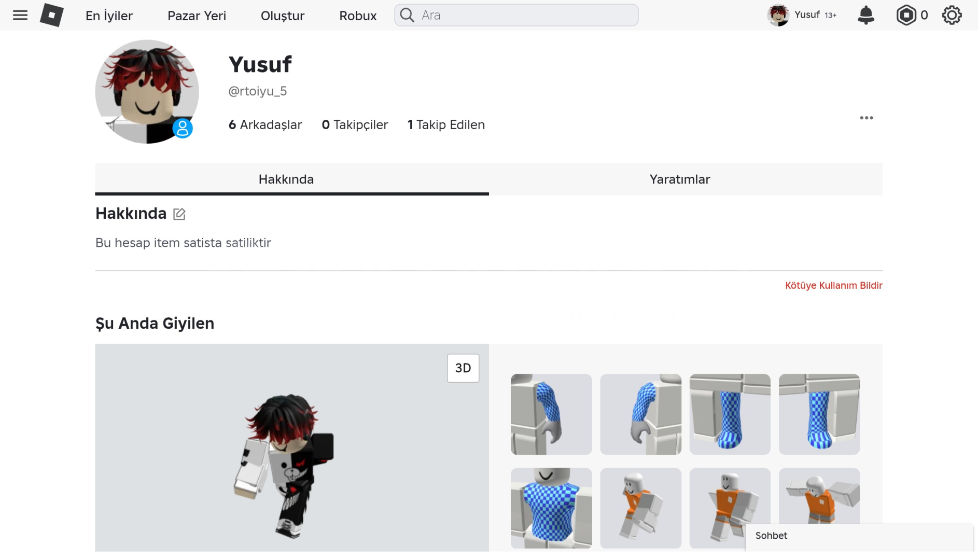
Task: Expand the Sohbet chat panel
Action: pyautogui.click(x=859, y=536)
